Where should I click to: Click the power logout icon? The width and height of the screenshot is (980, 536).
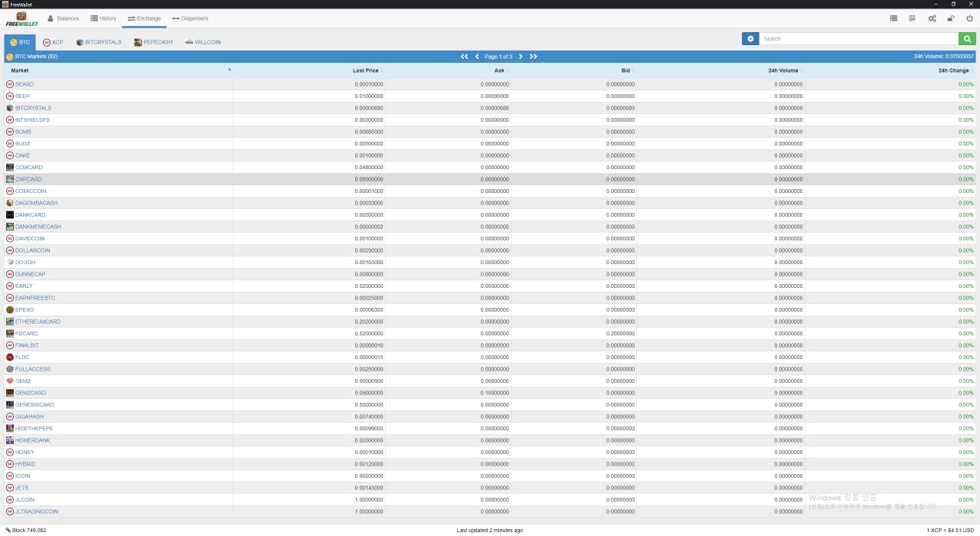969,18
